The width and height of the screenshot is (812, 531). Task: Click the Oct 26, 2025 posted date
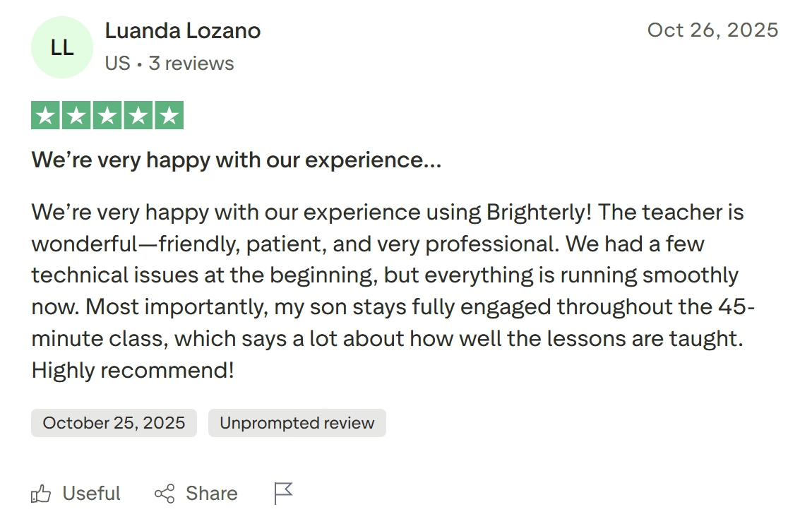coord(712,30)
